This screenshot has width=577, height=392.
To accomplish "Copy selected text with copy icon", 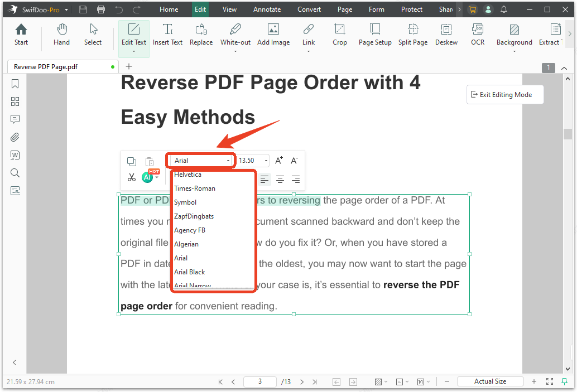I will (x=131, y=162).
